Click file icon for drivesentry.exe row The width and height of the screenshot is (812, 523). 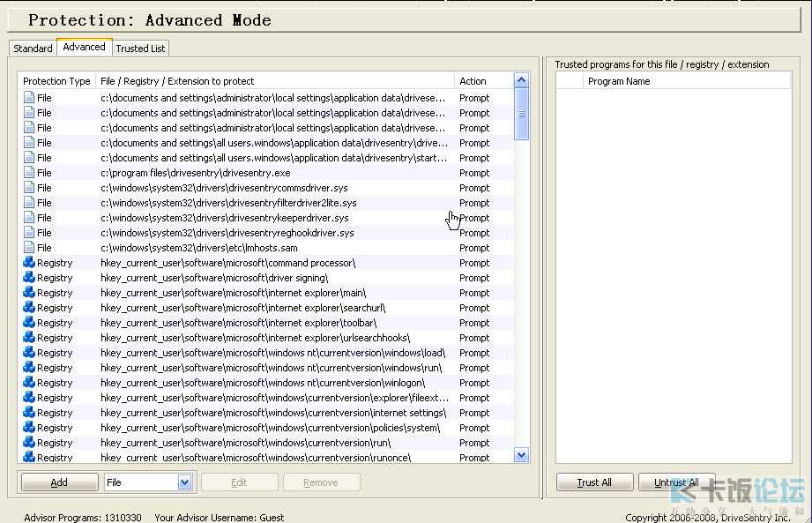29,173
